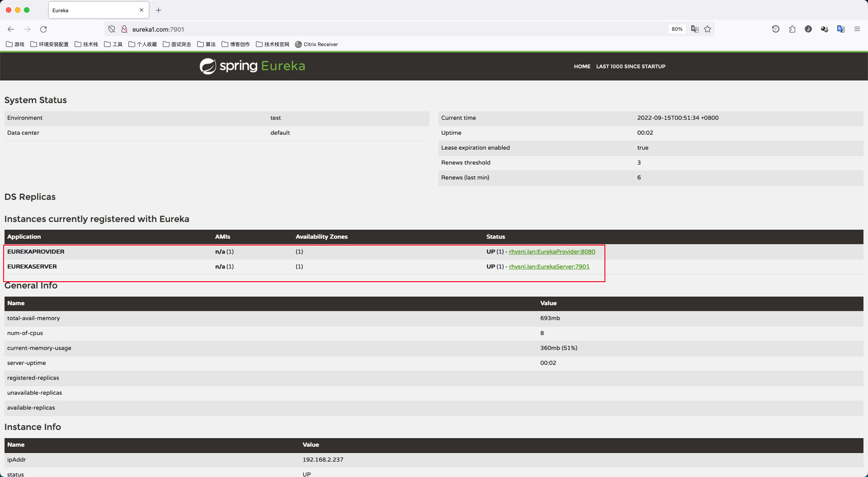Click the dark circular extension icon
Image resolution: width=868 pixels, height=477 pixels.
point(808,29)
